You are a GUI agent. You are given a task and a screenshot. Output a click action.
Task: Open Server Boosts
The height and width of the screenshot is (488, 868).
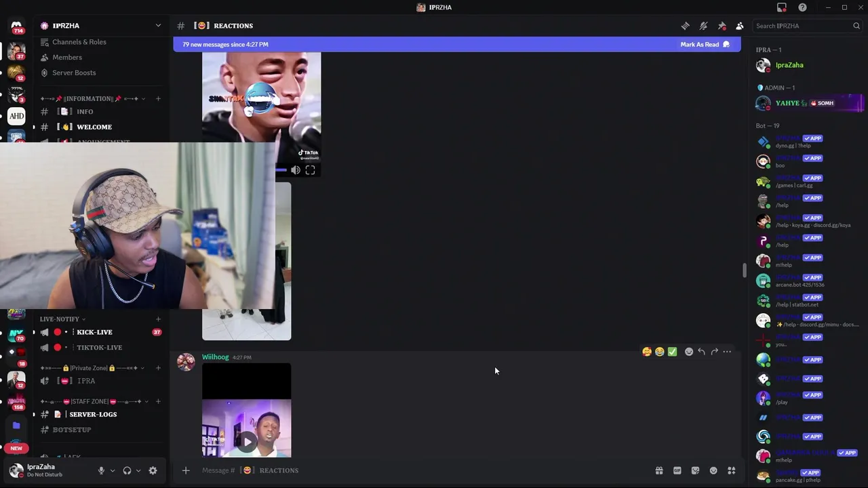(74, 73)
